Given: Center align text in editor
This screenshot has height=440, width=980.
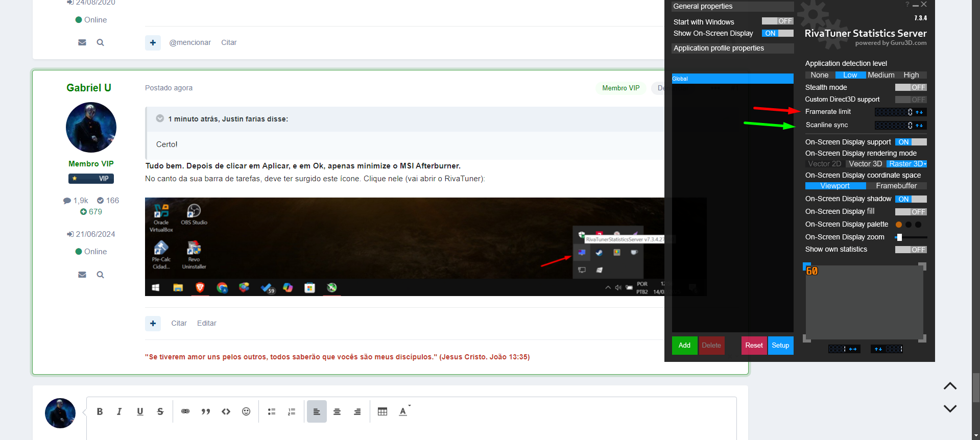Looking at the screenshot, I should pyautogui.click(x=337, y=411).
